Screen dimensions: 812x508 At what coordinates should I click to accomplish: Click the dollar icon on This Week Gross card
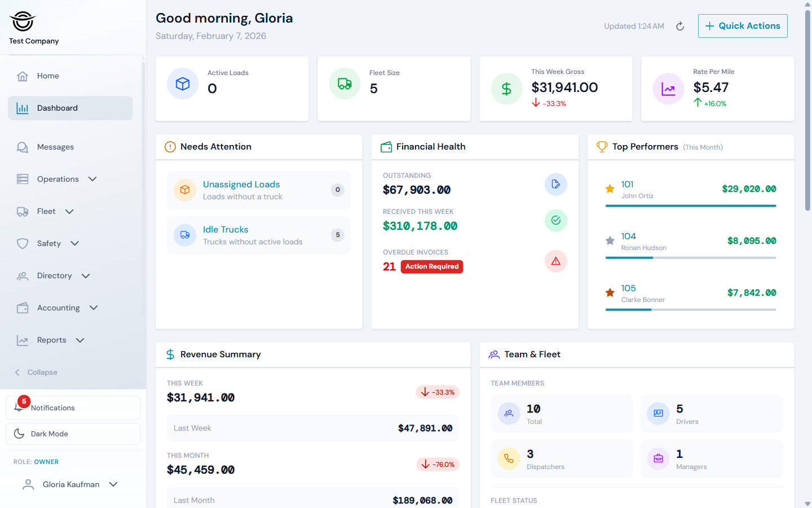pyautogui.click(x=506, y=89)
